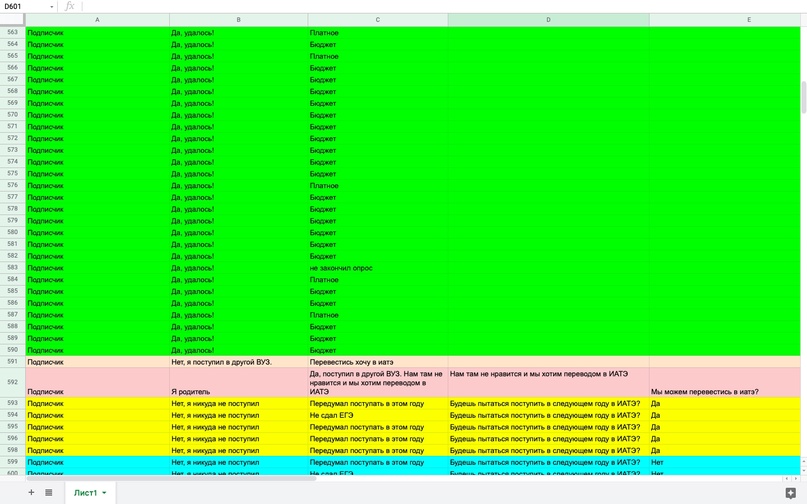Select column D header

tap(548, 20)
